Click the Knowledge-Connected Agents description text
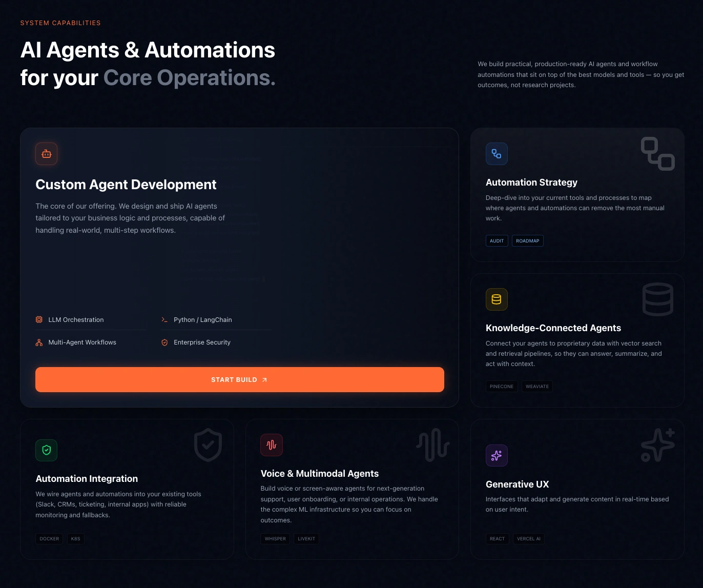 pyautogui.click(x=574, y=354)
